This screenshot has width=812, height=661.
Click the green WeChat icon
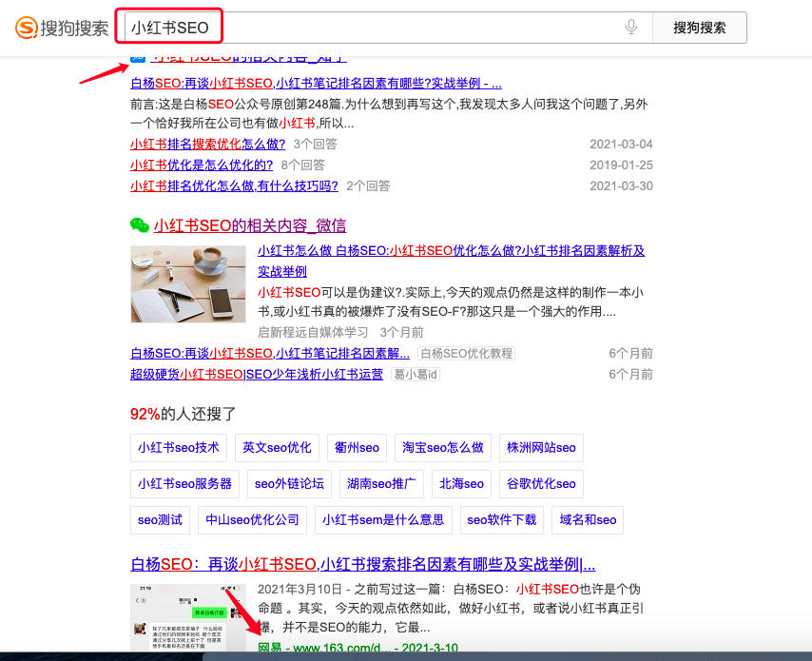140,225
